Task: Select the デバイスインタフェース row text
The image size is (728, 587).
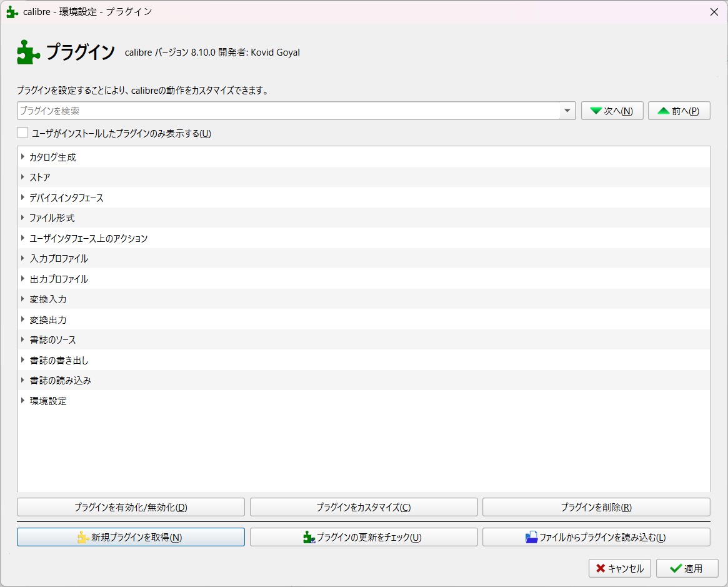Action: click(66, 198)
